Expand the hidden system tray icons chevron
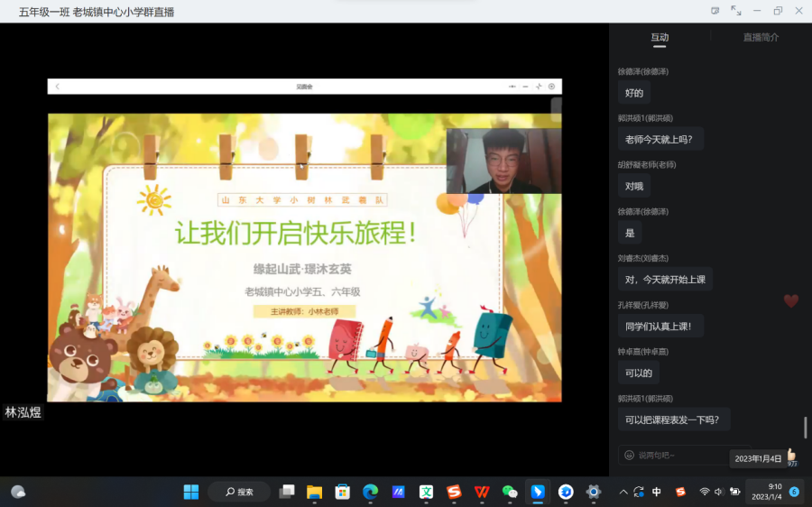 point(623,492)
